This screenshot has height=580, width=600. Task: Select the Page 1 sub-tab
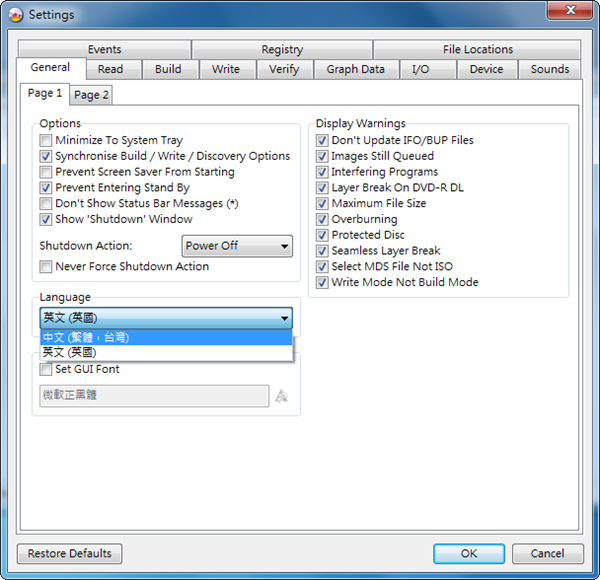click(x=45, y=93)
